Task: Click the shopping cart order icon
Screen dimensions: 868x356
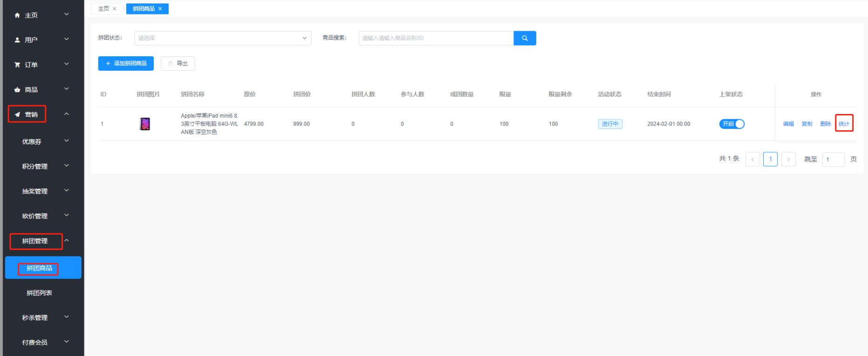Action: 17,65
